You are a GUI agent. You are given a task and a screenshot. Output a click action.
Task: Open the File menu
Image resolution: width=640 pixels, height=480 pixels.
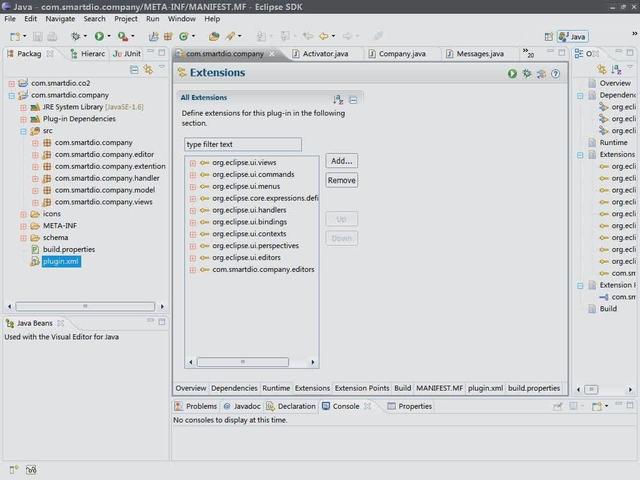(10, 19)
